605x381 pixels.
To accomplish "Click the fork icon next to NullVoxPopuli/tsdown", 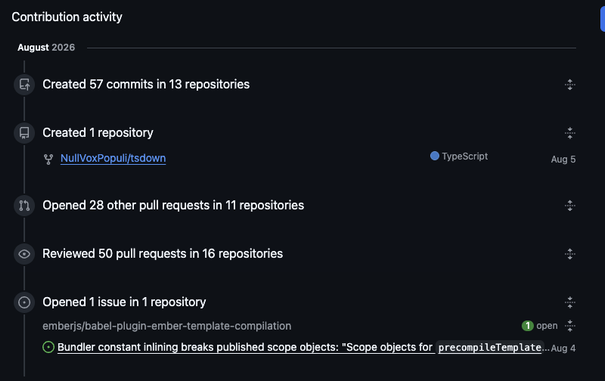I will 48,159.
